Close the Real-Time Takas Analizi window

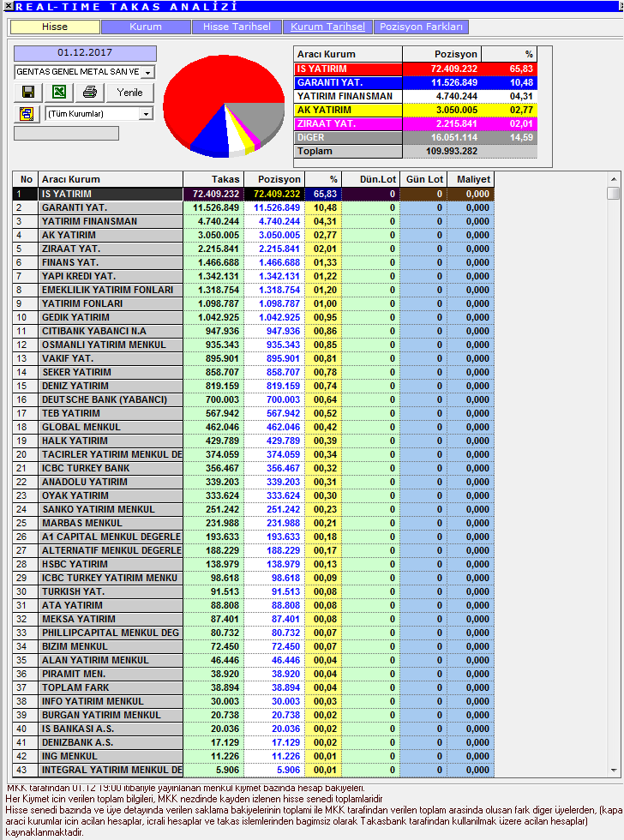click(8, 6)
